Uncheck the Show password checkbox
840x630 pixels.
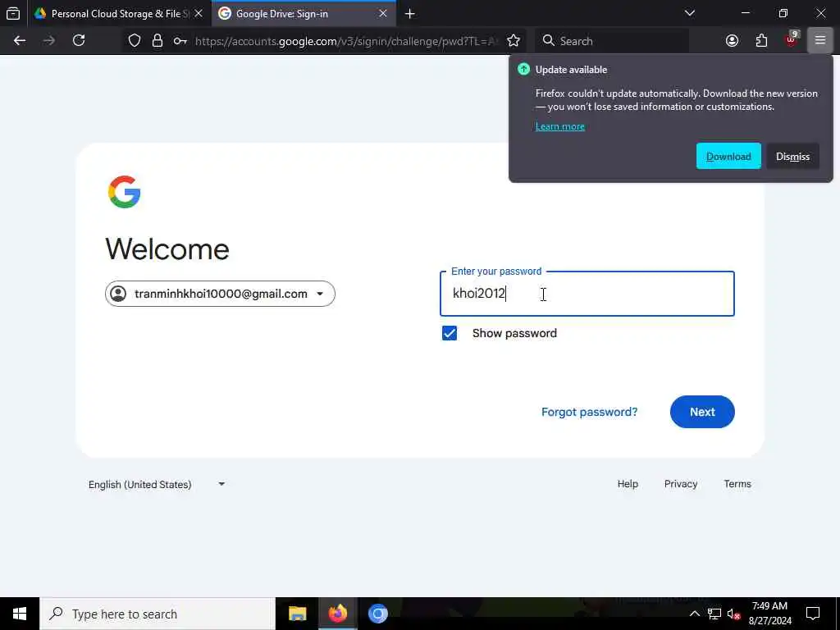pyautogui.click(x=450, y=333)
